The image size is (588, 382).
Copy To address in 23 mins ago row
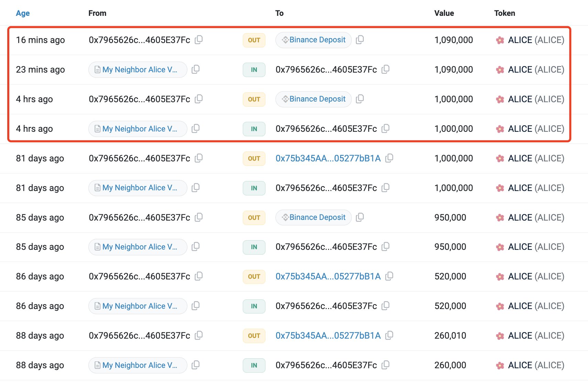[386, 70]
